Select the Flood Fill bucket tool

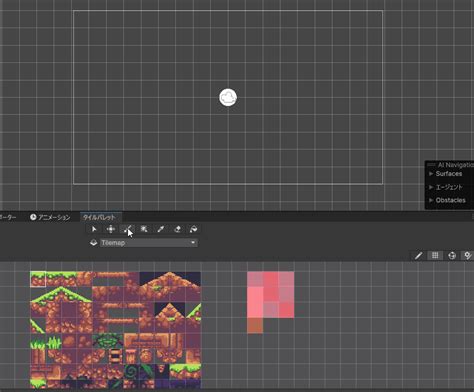pos(193,229)
